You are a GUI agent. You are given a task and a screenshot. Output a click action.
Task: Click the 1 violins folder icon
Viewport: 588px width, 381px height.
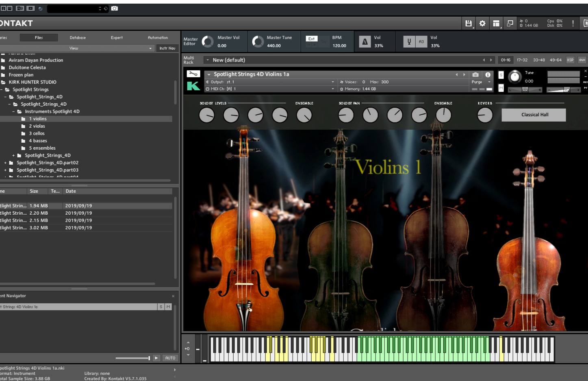23,119
